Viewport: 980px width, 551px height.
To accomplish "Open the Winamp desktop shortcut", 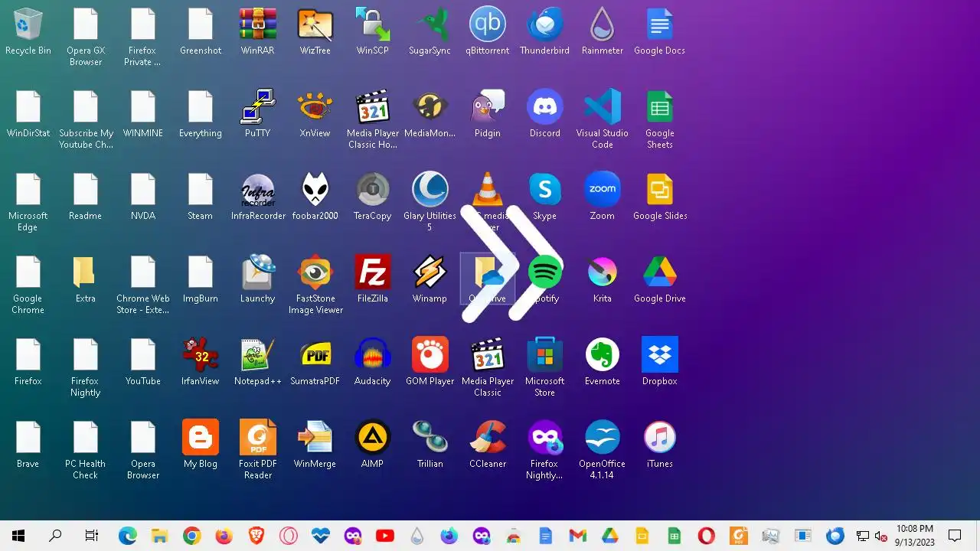I will (x=430, y=279).
